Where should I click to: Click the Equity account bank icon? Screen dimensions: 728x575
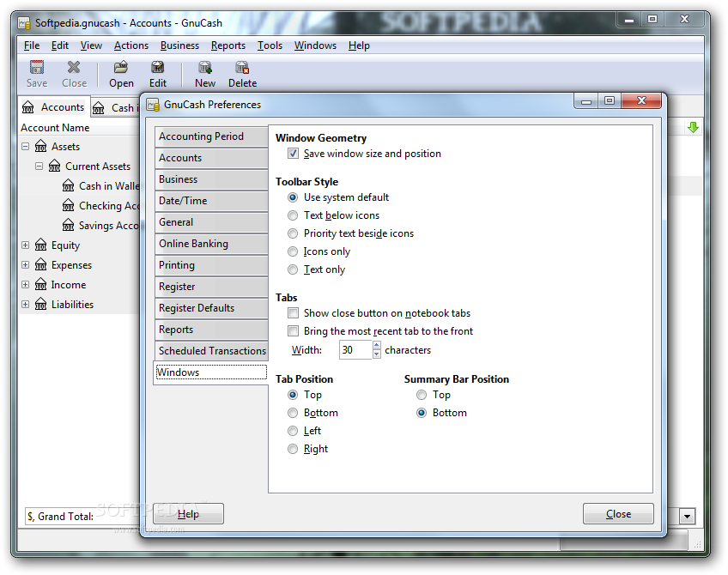coord(41,245)
